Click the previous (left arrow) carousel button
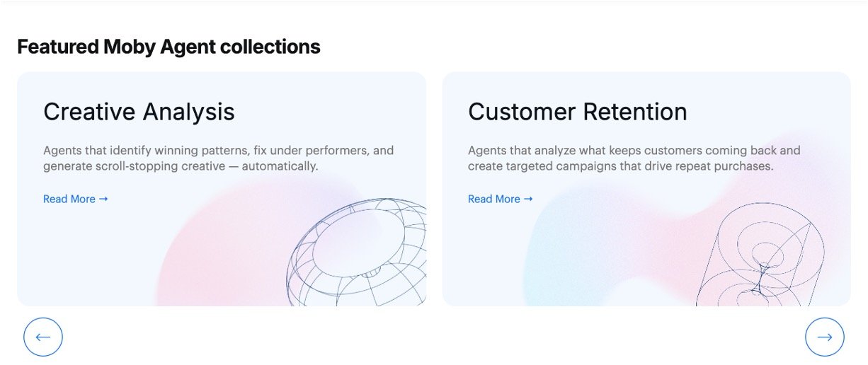Screen dimensions: 868x365 43,337
